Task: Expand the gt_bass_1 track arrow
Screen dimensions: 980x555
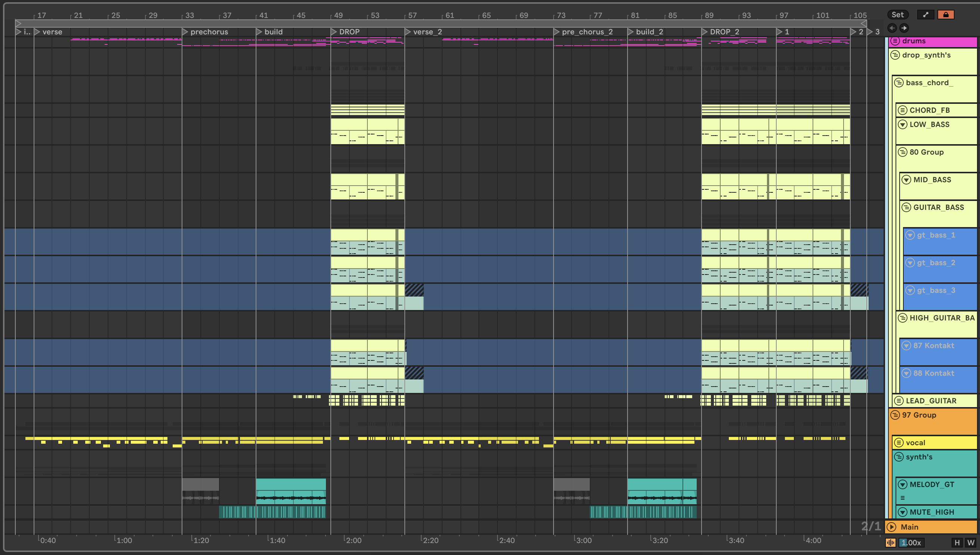Action: click(910, 235)
